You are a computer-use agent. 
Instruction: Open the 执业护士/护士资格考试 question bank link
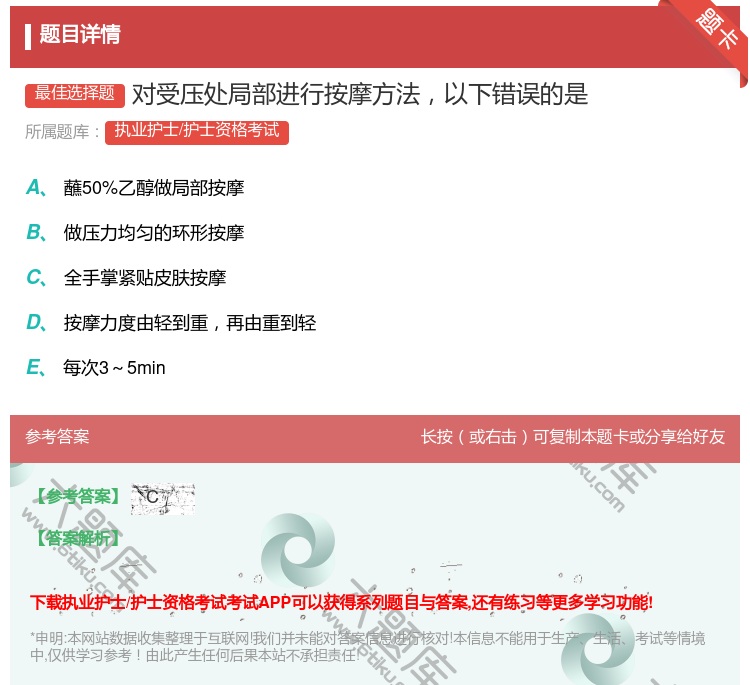pyautogui.click(x=197, y=132)
